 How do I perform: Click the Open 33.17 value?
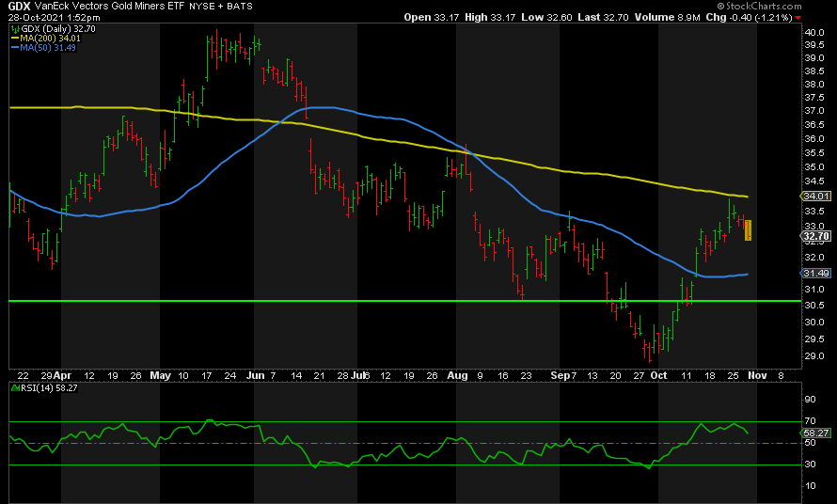[x=432, y=17]
